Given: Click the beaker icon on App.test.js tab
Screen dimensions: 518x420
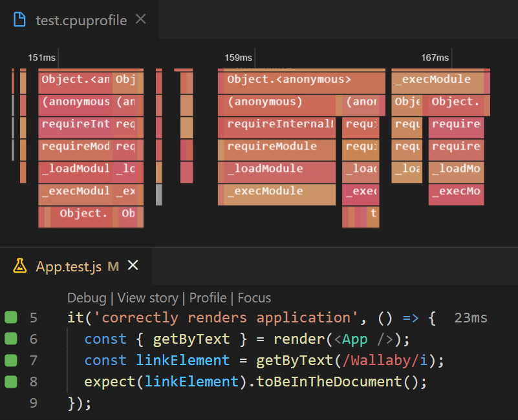Looking at the screenshot, I should (x=21, y=266).
